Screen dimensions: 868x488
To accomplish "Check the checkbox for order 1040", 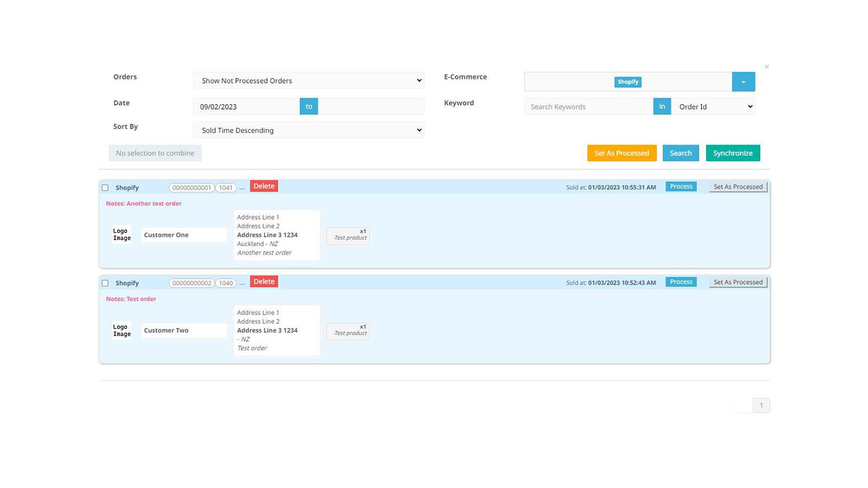I will 105,282.
